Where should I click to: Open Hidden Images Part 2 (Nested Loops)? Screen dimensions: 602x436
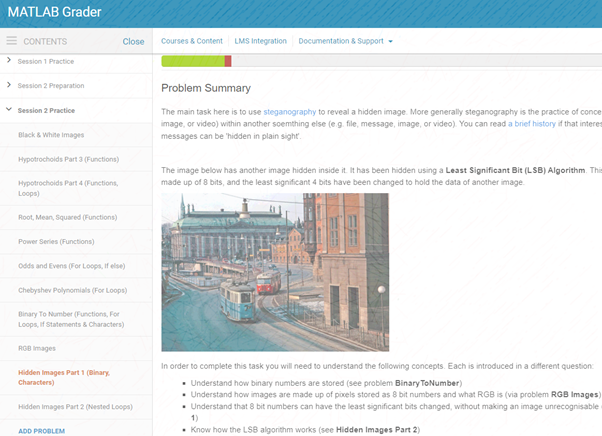pos(75,407)
